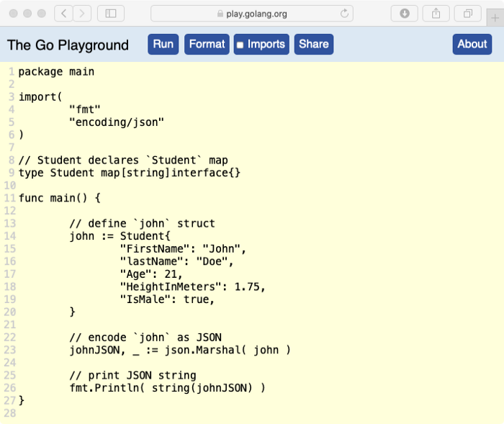The image size is (504, 424).
Task: Open the About page
Action: pos(472,44)
